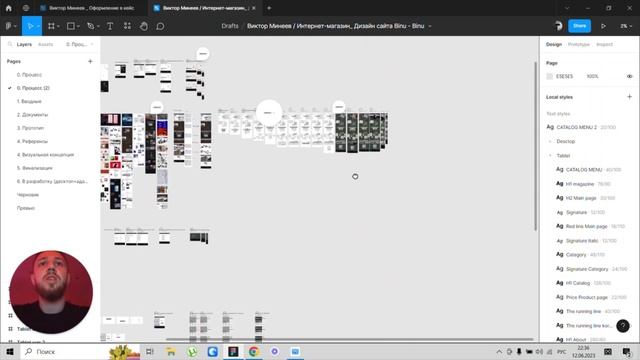Select the Frame tool

click(51, 26)
